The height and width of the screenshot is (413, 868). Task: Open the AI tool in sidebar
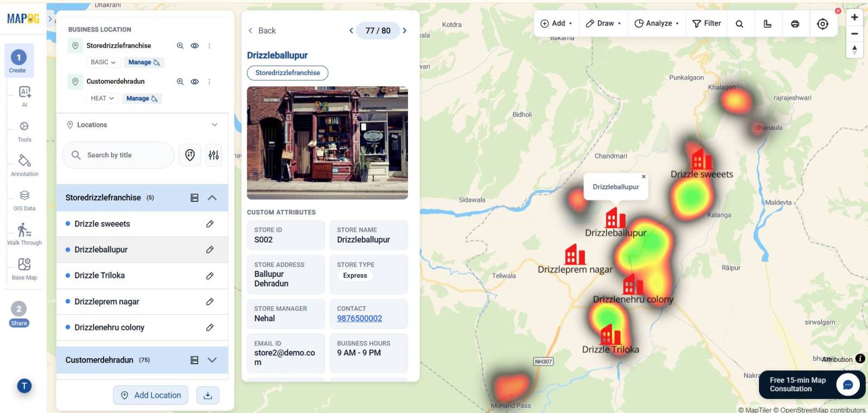(24, 96)
